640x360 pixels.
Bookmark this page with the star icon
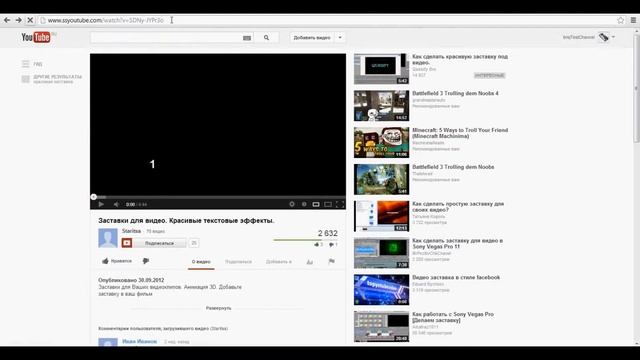[620, 20]
